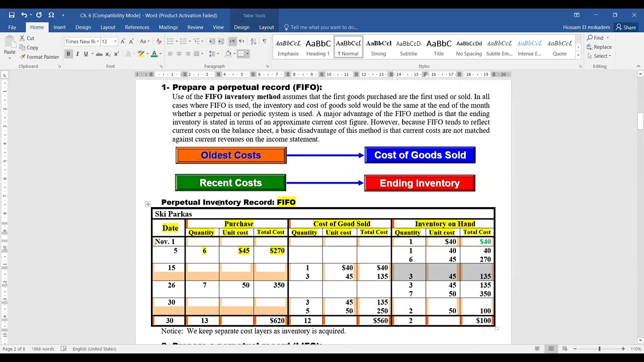Viewport: 644px width, 362px height.
Task: Click the Replace button
Action: click(x=599, y=47)
